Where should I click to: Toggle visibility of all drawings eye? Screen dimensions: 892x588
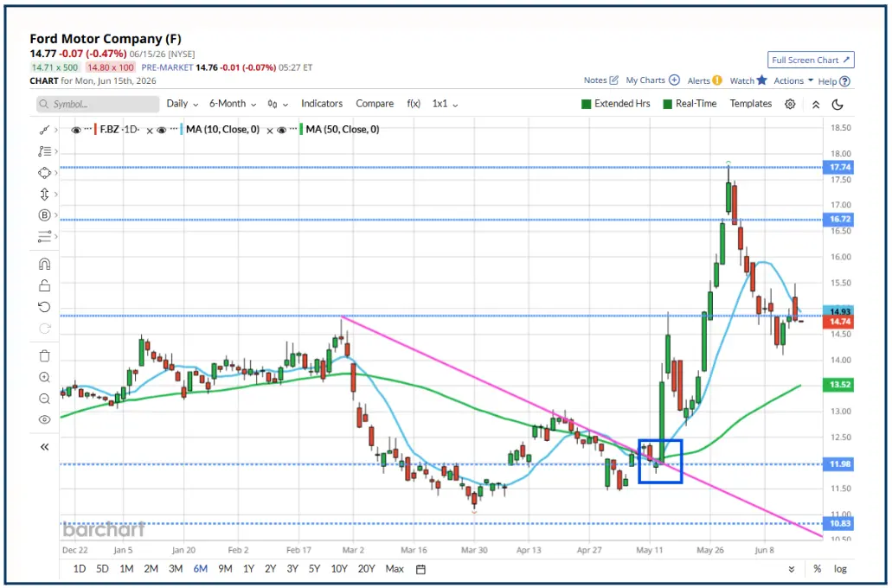tap(44, 419)
